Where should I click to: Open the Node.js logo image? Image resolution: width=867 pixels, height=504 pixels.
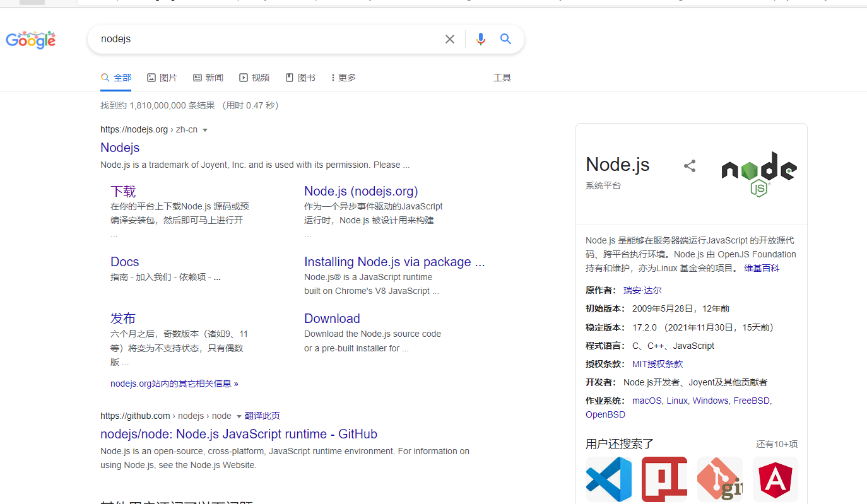759,174
